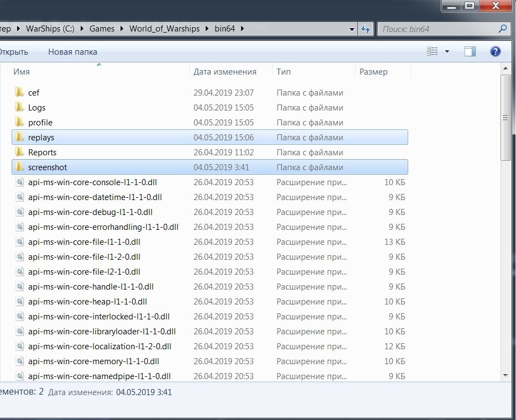The height and width of the screenshot is (420, 516).
Task: Click icon of api-ms-win-core-errorhandling-l1-1-0.dll
Action: 20,227
